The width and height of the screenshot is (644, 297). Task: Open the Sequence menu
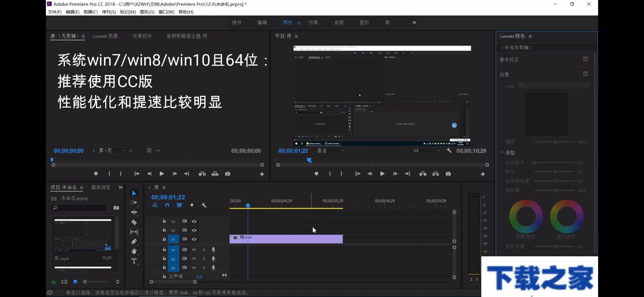coord(109,12)
